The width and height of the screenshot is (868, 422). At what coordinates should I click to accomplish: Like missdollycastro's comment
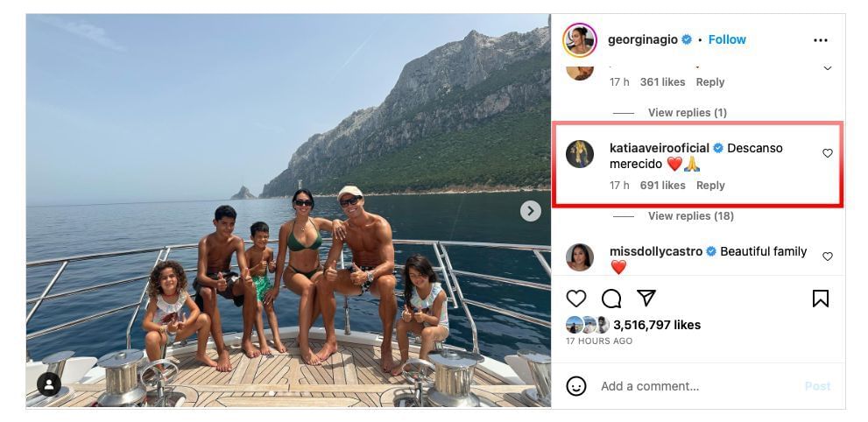828,257
